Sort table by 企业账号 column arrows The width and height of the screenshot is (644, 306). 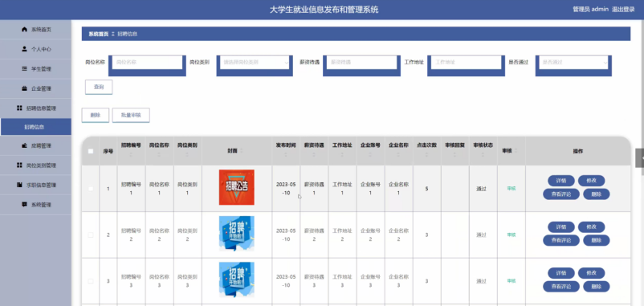tap(370, 155)
